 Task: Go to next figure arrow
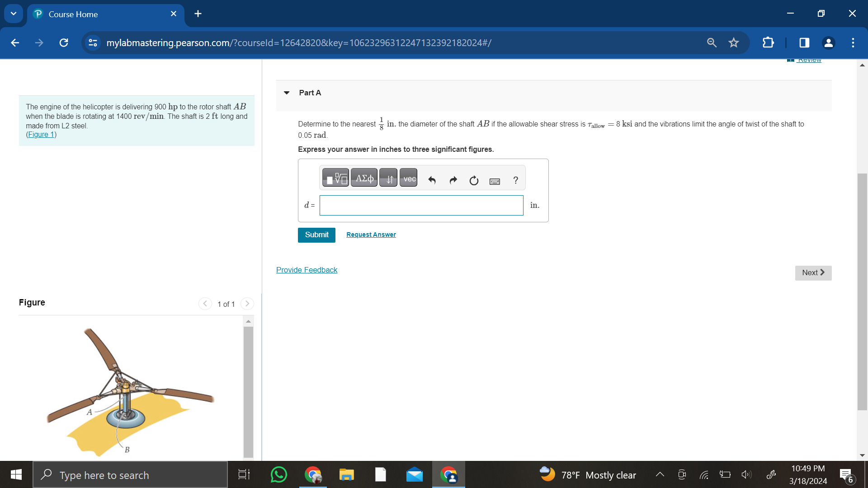pyautogui.click(x=247, y=304)
